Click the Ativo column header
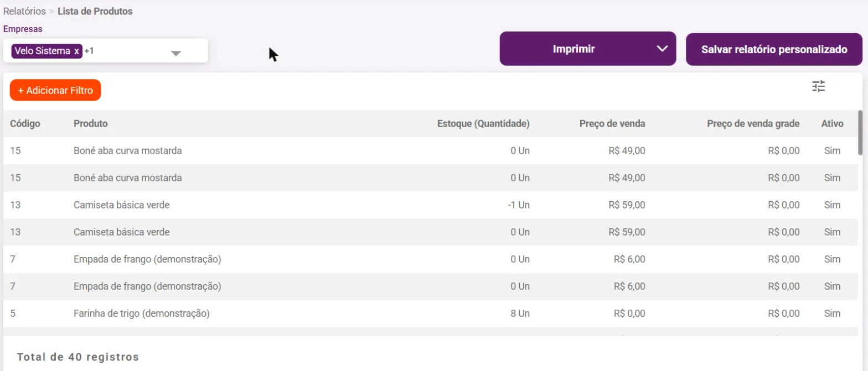The height and width of the screenshot is (371, 868). (832, 124)
